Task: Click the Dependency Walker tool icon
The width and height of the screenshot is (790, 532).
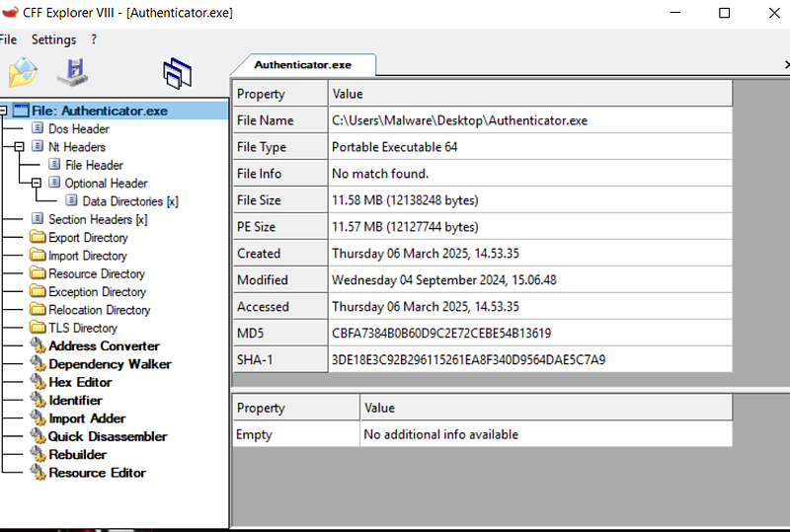Action: (x=38, y=364)
